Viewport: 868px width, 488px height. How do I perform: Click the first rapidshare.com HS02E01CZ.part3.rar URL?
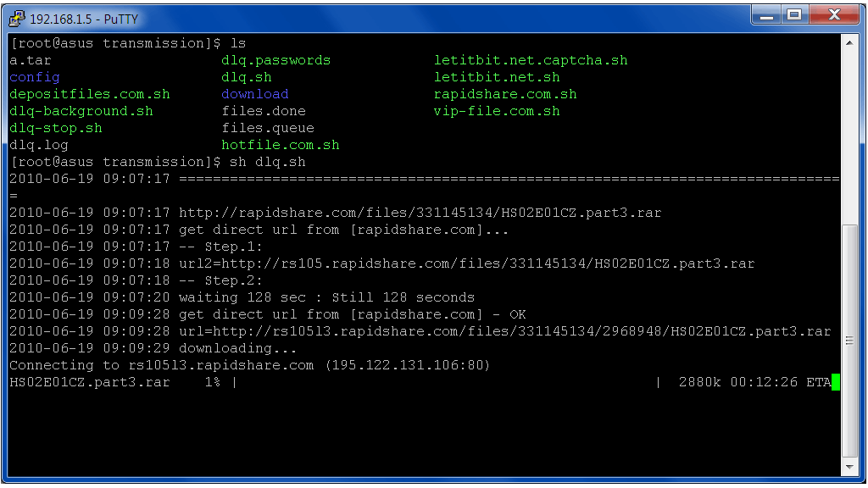420,213
